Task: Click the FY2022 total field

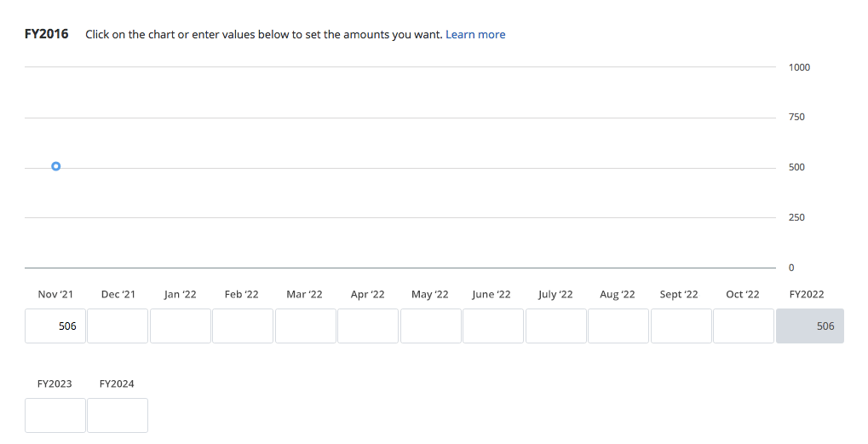Action: point(809,326)
